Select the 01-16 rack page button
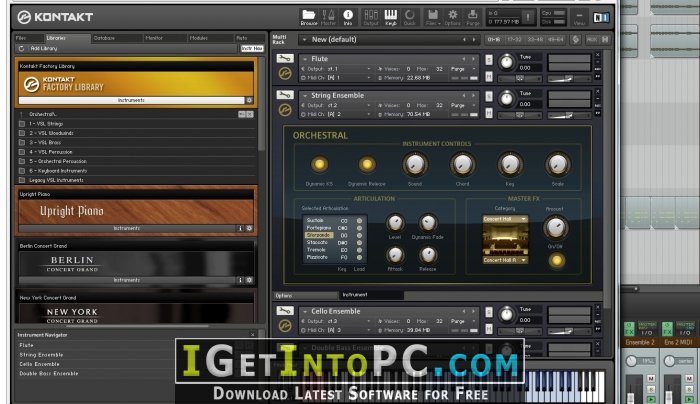Image resolution: width=700 pixels, height=404 pixels. (494, 39)
